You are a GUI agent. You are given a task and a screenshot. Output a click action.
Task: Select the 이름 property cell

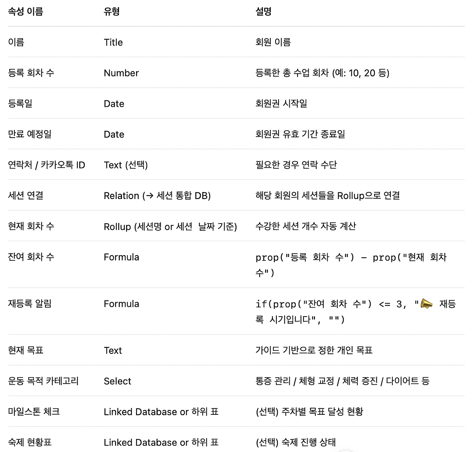pos(16,42)
